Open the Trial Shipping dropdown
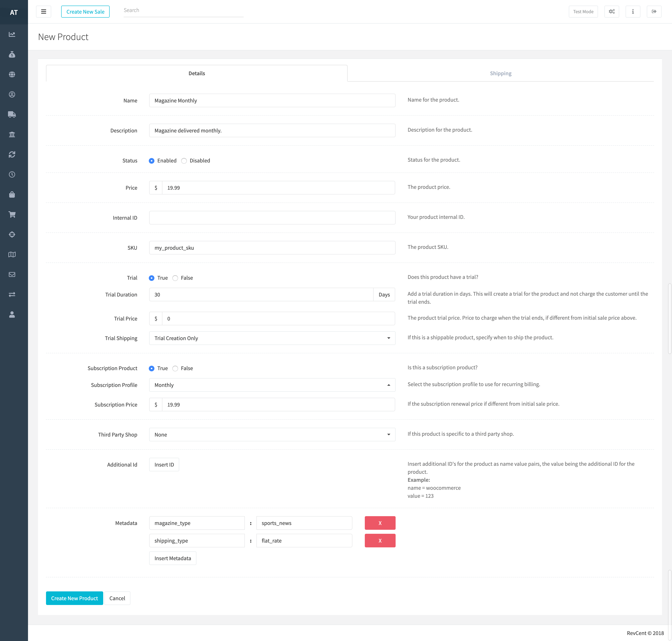The image size is (672, 641). click(272, 338)
